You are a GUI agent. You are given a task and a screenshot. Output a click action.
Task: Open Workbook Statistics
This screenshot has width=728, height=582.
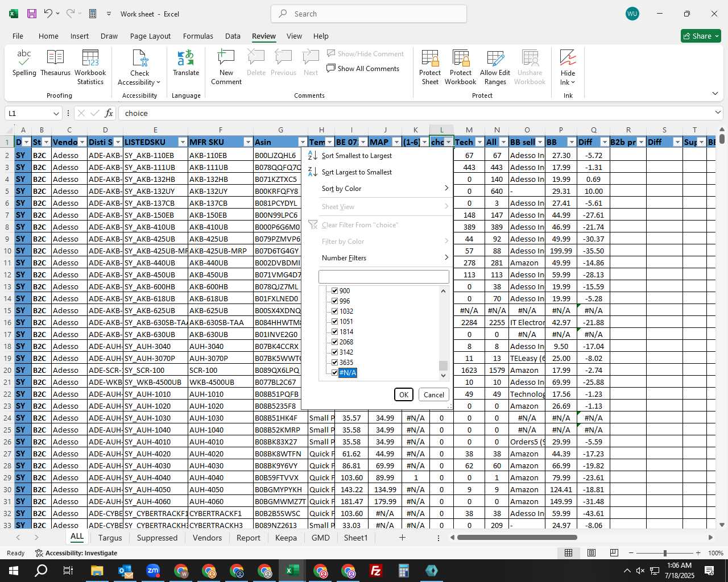pyautogui.click(x=90, y=67)
